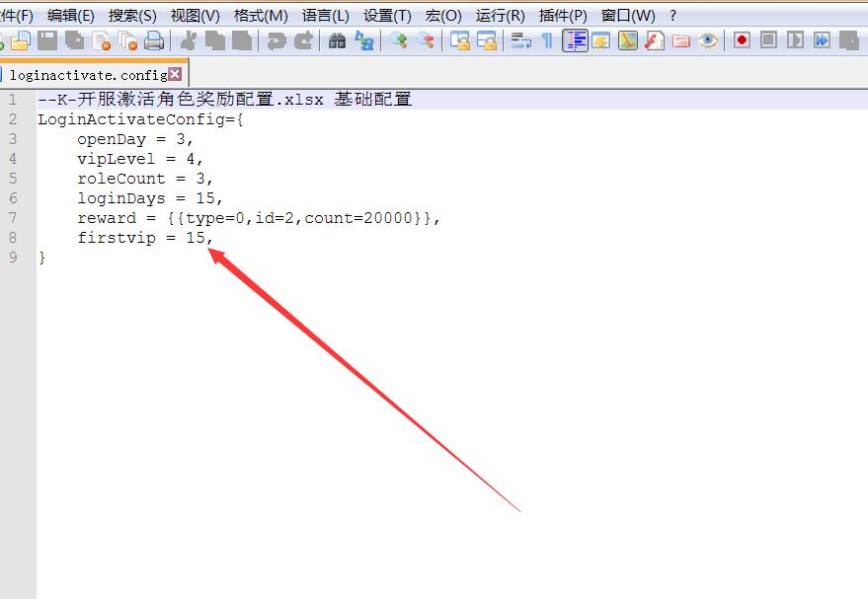Click the Save All toolbar icon
Image resolution: width=868 pixels, height=599 pixels.
point(74,40)
